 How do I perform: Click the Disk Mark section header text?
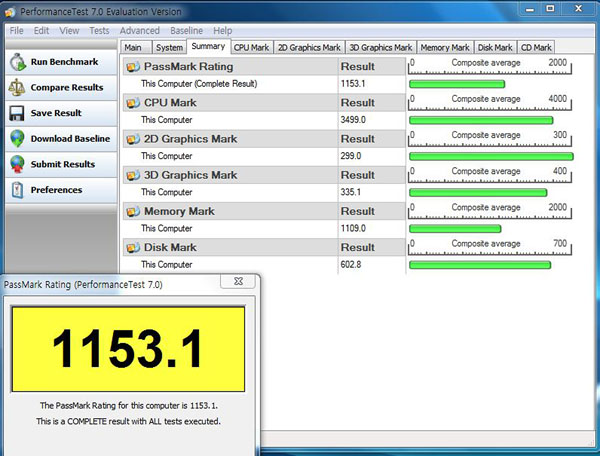click(170, 248)
